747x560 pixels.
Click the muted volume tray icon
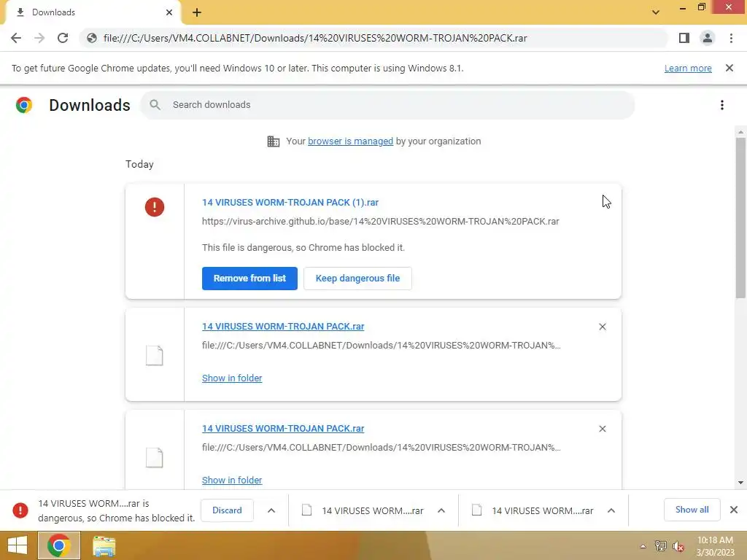pos(678,547)
